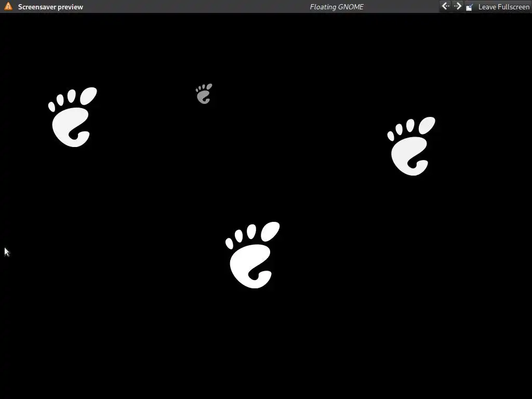Click the orange warning icon in the header
Viewport: 532px width, 399px height.
click(8, 6)
